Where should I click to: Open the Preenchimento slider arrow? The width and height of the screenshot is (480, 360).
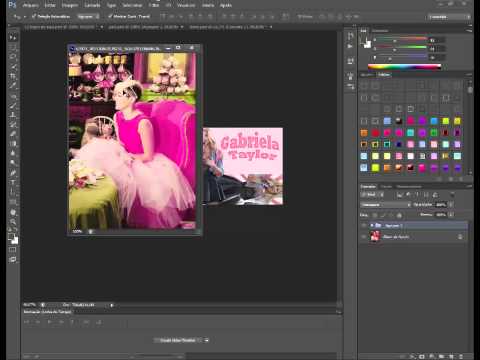[451, 215]
